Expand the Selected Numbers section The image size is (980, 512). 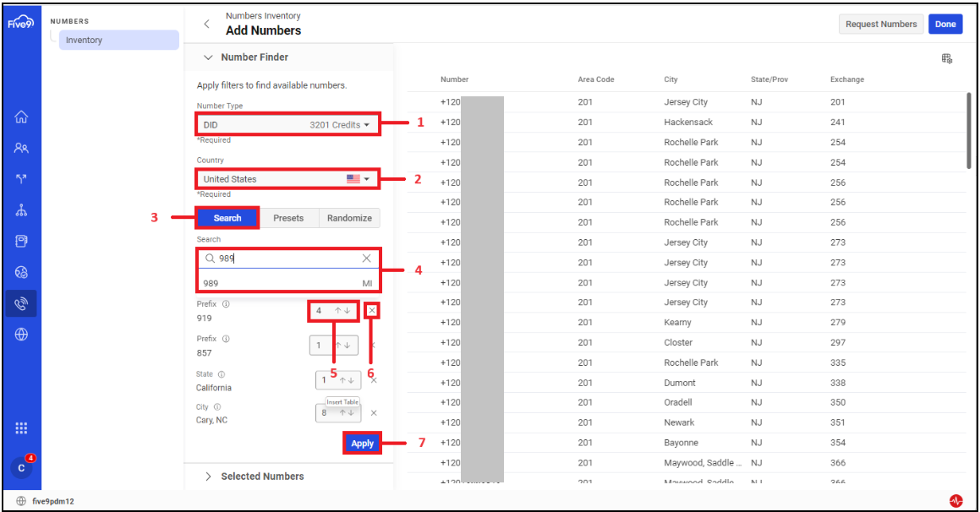(208, 477)
